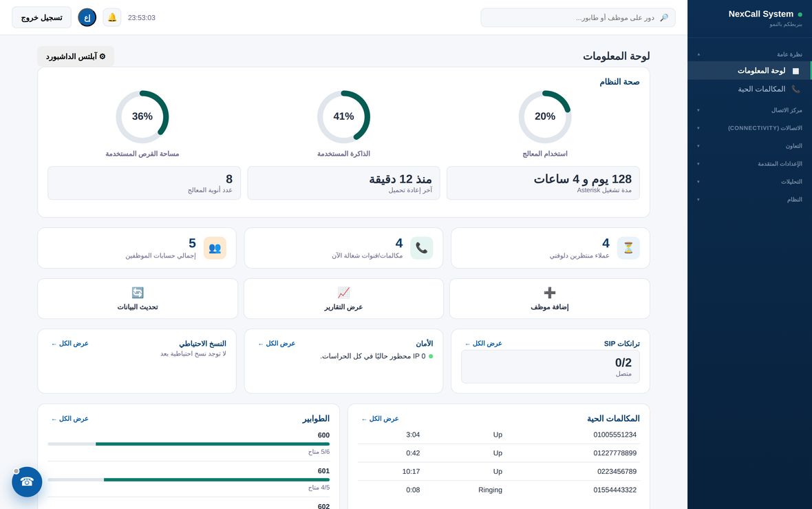Click the employee accounts people icon
This screenshot has height=509, width=812.
pyautogui.click(x=215, y=248)
